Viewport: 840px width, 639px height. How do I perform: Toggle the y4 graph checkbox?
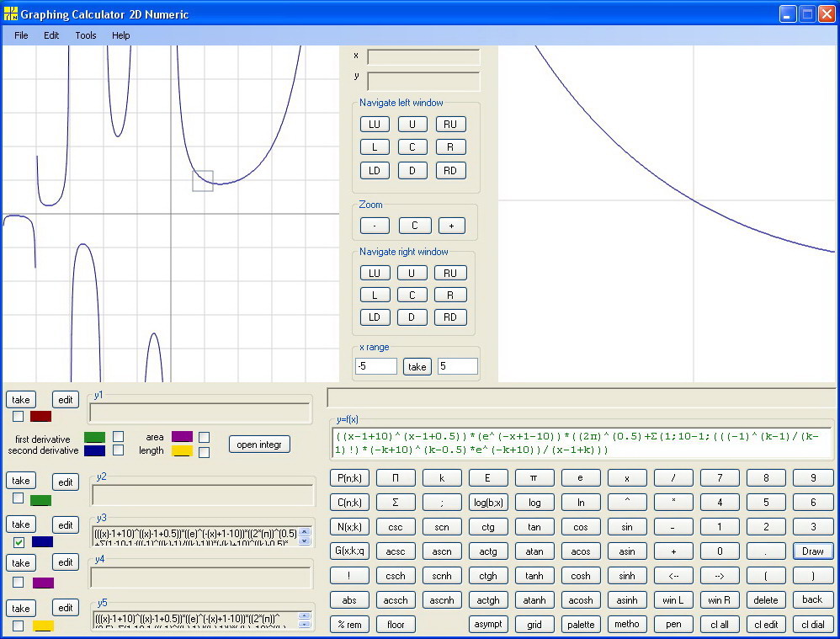pyautogui.click(x=19, y=583)
